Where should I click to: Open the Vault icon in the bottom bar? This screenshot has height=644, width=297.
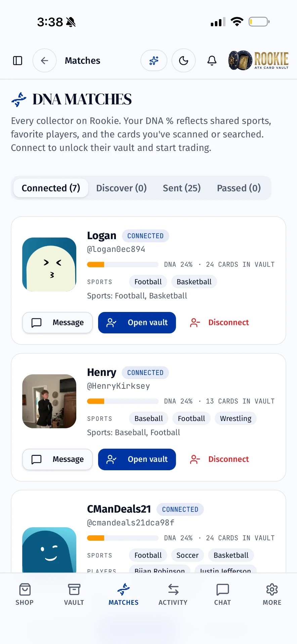click(74, 594)
